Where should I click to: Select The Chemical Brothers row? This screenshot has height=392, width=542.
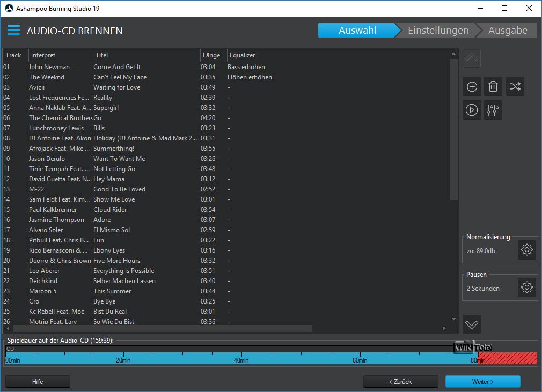(226, 118)
